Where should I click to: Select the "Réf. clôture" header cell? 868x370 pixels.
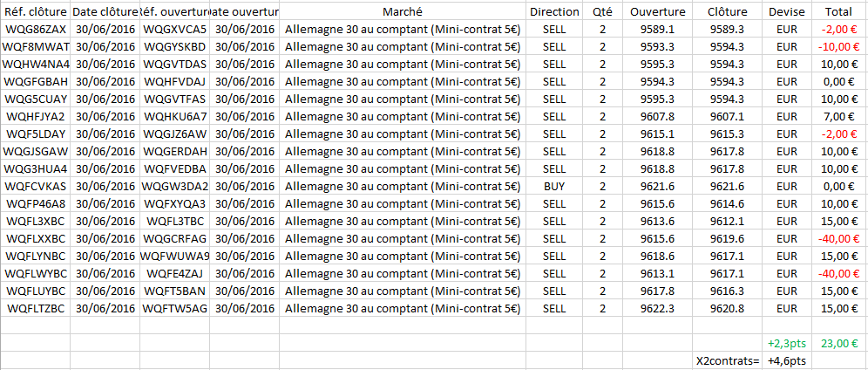tap(35, 11)
